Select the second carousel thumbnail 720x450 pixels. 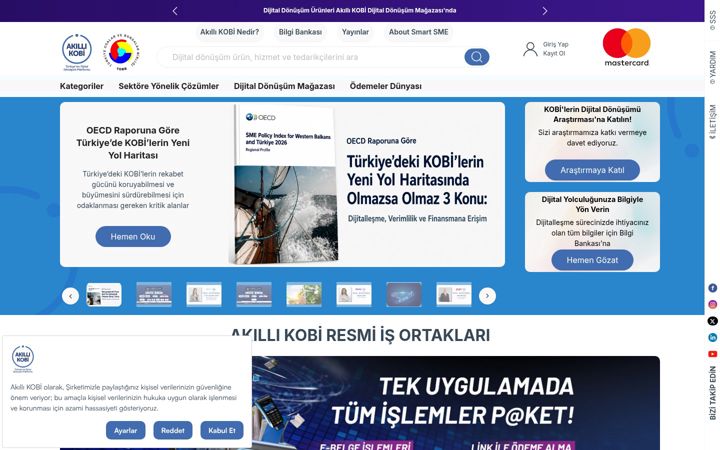coord(154,294)
